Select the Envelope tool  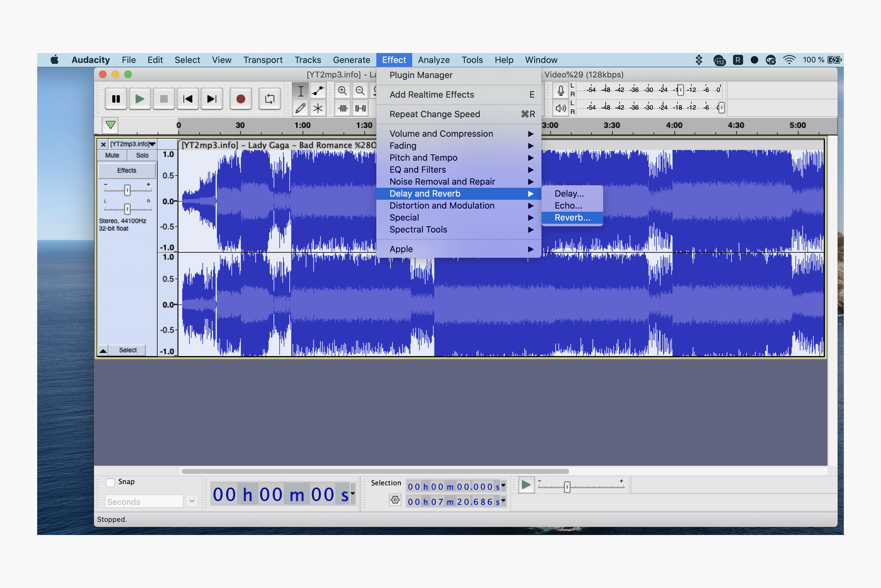pos(318,91)
